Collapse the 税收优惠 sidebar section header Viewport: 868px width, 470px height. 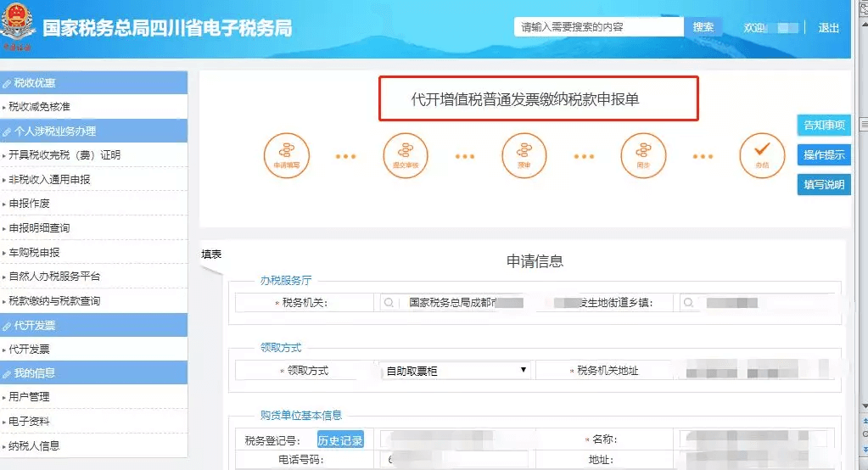93,83
